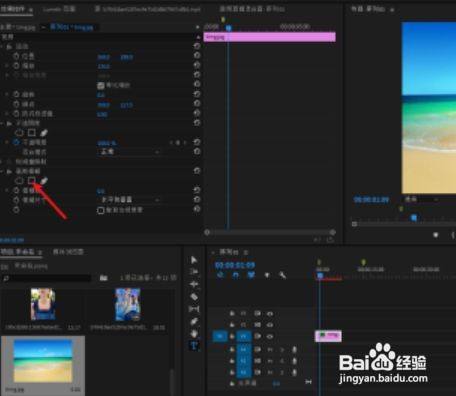Viewport: 456px width, 396px height.
Task: Toggle animation stopwatch for Blurriness
Action: click(x=16, y=190)
